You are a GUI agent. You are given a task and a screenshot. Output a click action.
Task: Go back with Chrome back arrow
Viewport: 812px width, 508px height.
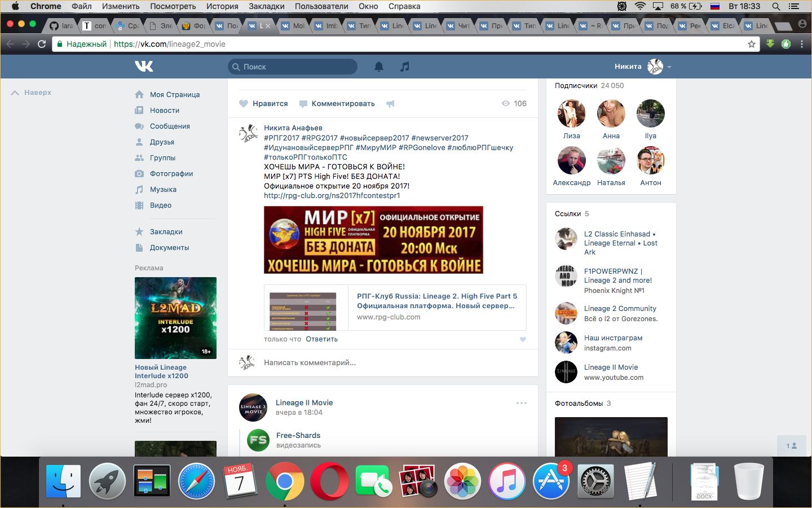point(10,44)
